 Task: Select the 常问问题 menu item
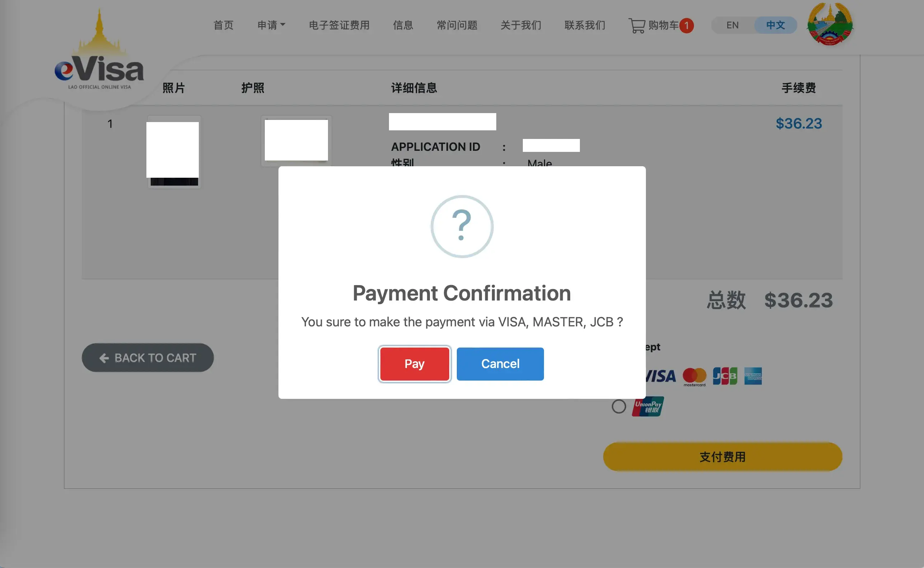click(457, 24)
